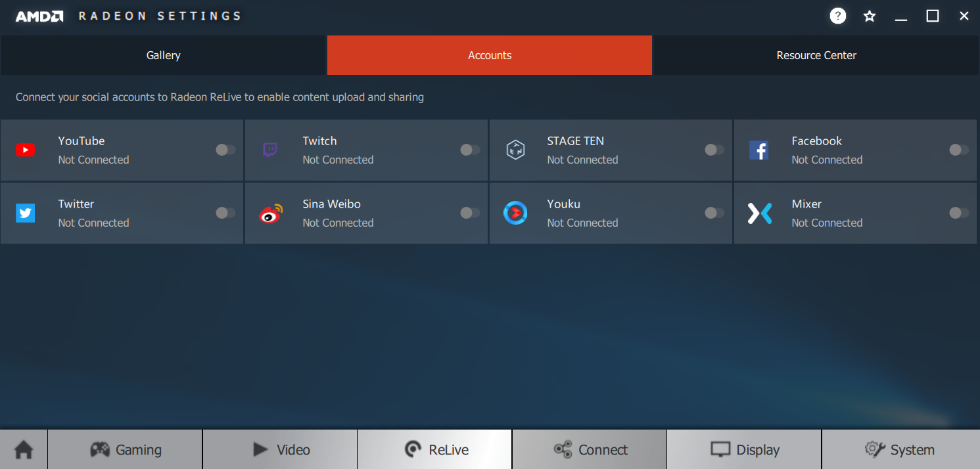
Task: Click the Twitter bird icon
Action: pos(25,213)
